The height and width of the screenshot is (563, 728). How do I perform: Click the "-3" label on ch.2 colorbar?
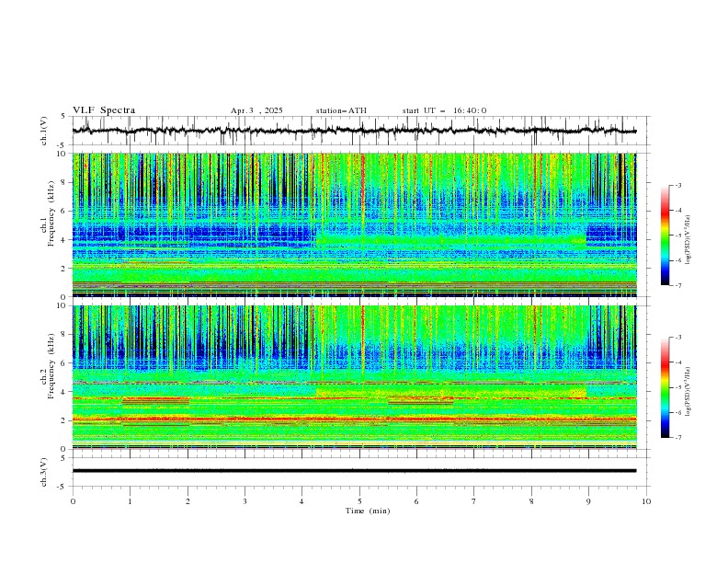(x=678, y=338)
